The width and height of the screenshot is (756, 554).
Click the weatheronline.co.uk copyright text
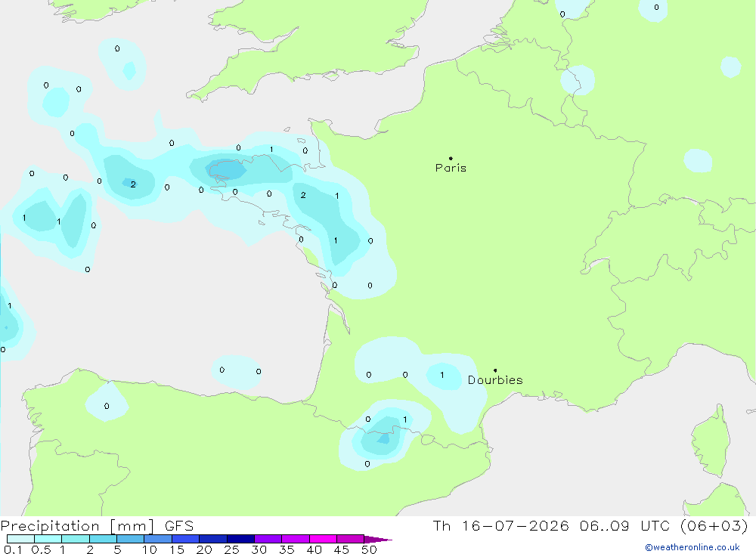click(692, 547)
